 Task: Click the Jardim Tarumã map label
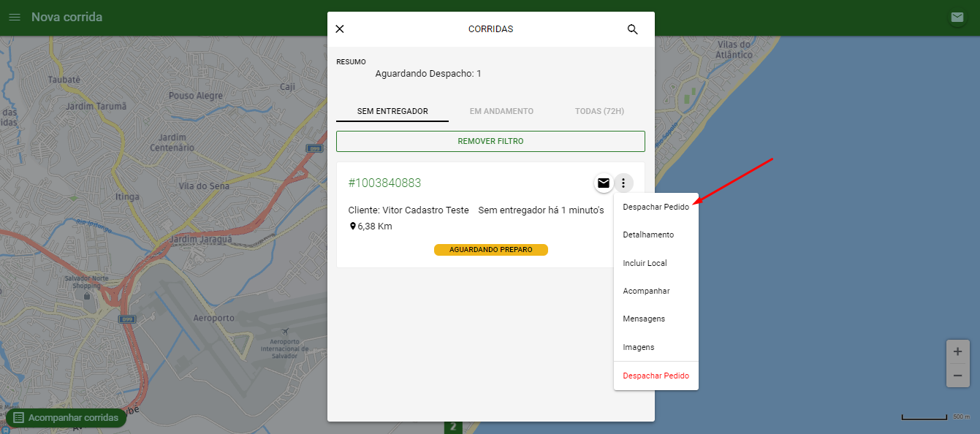[x=96, y=107]
